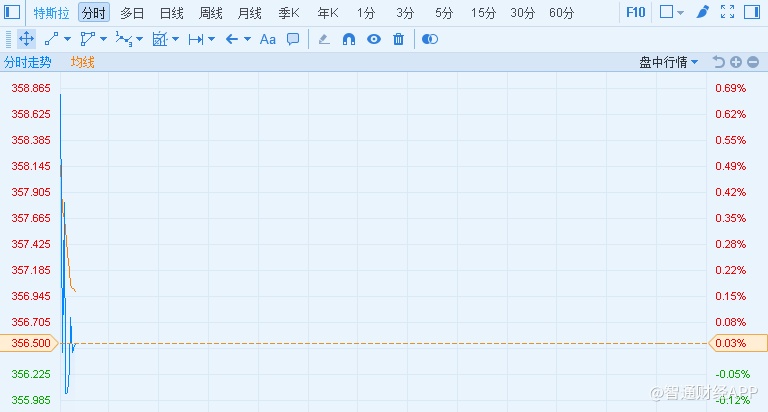Image resolution: width=768 pixels, height=412 pixels.
Task: Expand the layout square dropdown arrow
Action: (x=680, y=13)
